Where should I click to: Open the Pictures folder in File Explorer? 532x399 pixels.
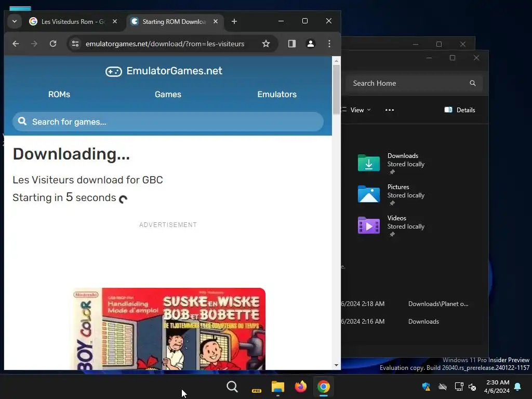point(391,194)
